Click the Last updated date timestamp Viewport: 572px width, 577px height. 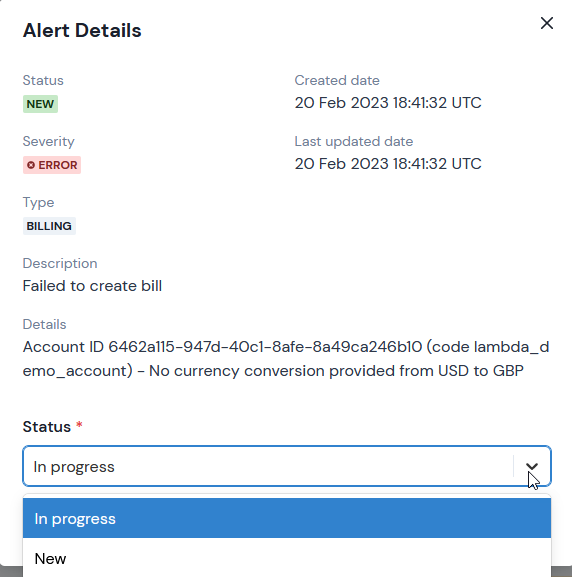388,164
